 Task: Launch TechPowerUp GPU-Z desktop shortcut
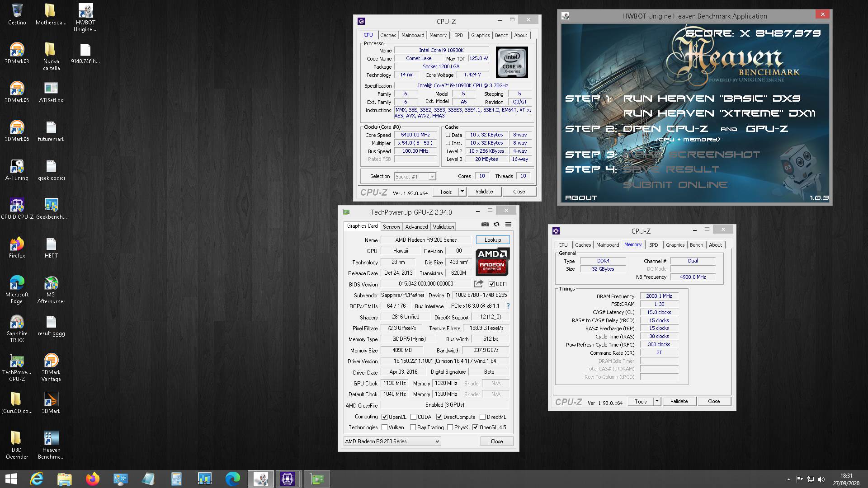click(17, 367)
